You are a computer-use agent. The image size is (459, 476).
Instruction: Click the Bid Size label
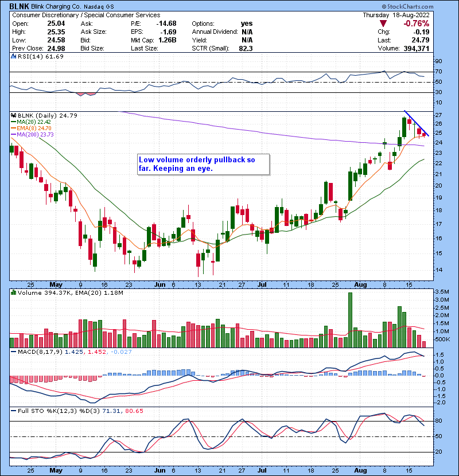(92, 48)
